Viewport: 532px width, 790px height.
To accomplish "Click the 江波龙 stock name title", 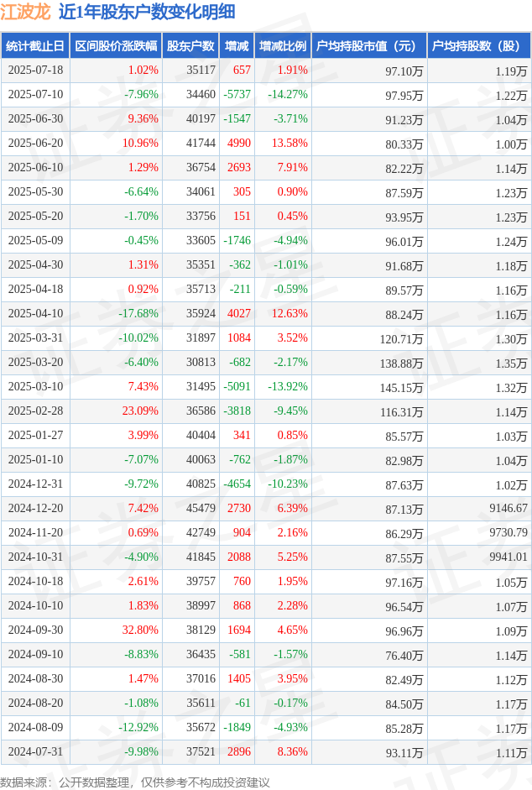I will (26, 12).
